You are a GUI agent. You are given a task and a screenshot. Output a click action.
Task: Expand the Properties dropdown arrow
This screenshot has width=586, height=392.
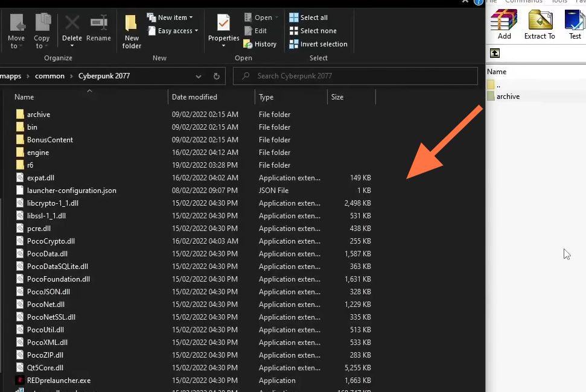pyautogui.click(x=223, y=46)
